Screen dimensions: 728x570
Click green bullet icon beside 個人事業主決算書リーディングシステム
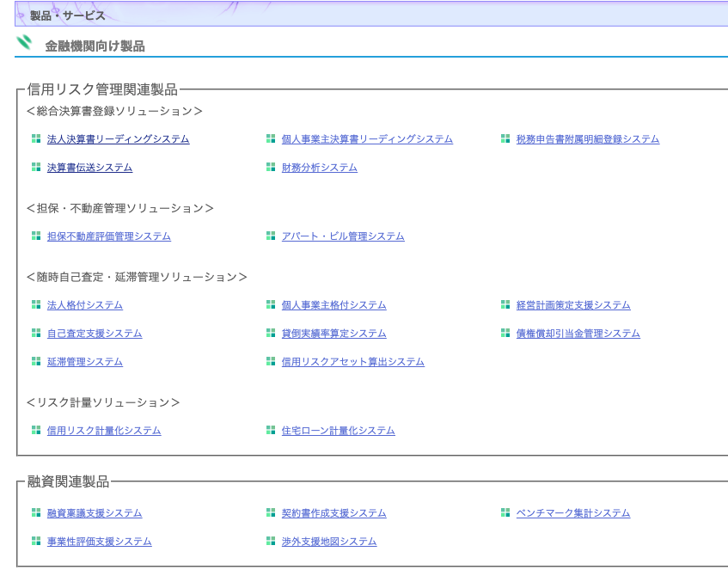coord(271,138)
